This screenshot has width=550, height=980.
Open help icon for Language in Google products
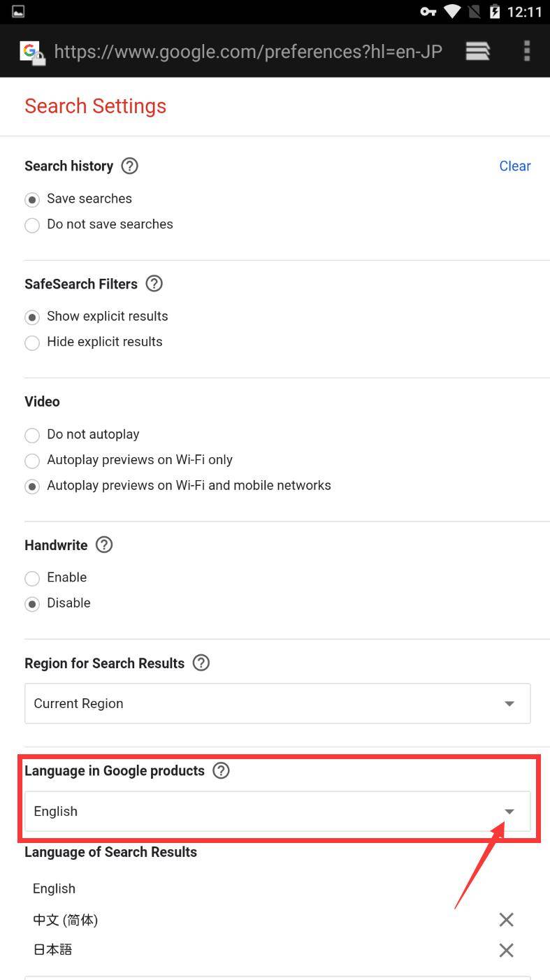point(221,770)
